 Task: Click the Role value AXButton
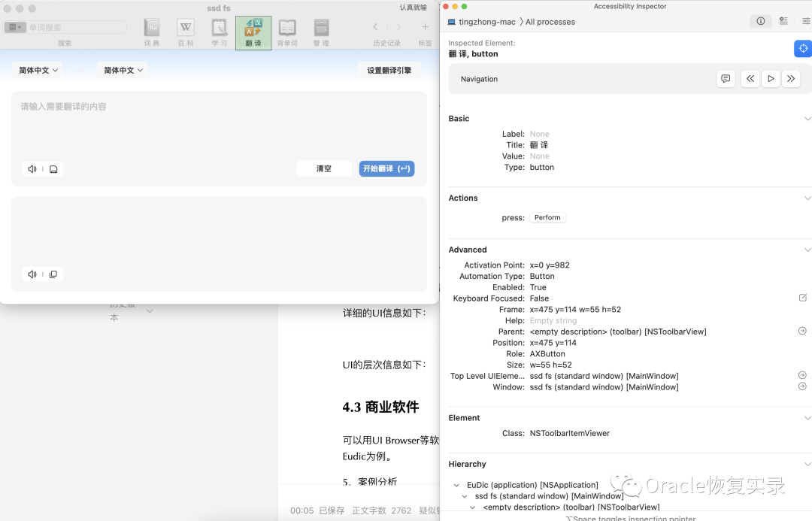click(x=547, y=353)
